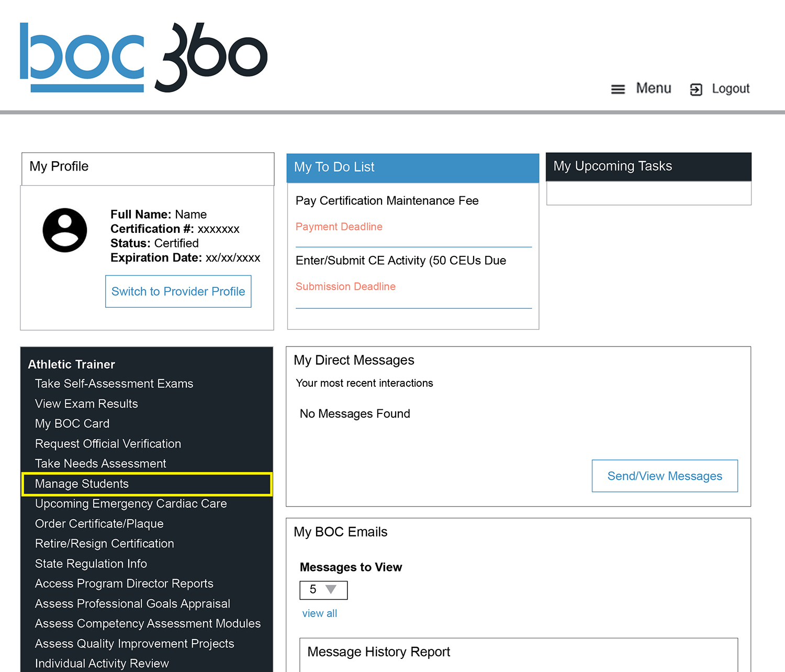Screen dimensions: 785x672
Task: Click the profile avatar icon
Action: click(65, 230)
